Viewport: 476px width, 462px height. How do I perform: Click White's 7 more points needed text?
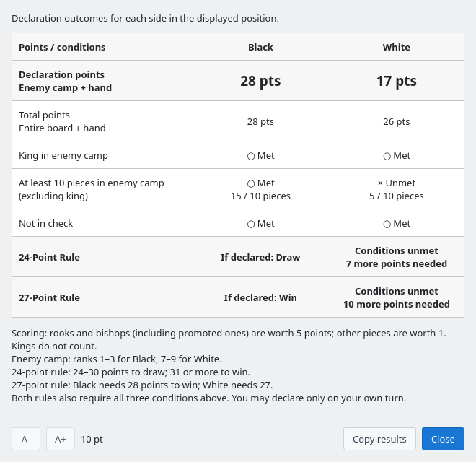click(x=397, y=263)
